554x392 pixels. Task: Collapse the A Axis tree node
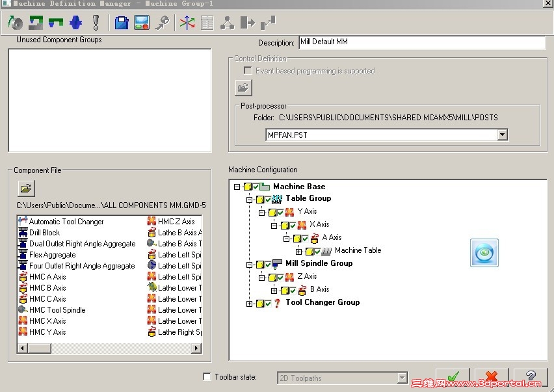coord(287,239)
